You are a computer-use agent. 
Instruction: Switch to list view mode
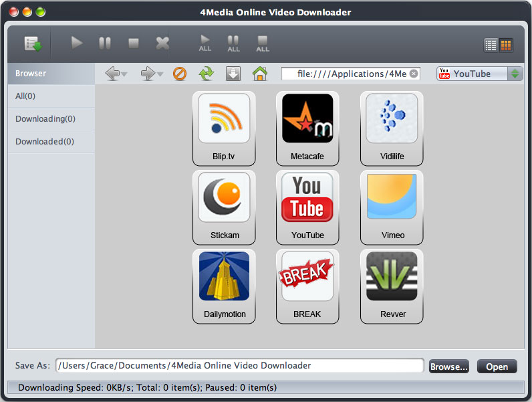pos(491,45)
